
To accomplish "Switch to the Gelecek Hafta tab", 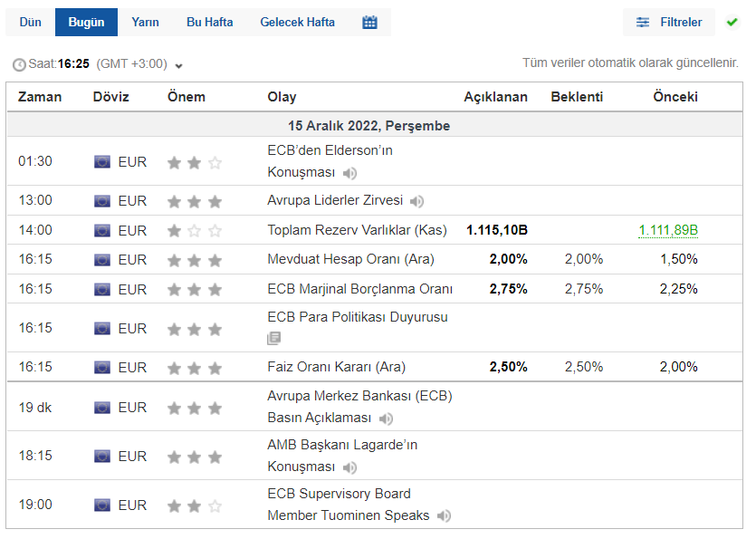I will (297, 22).
